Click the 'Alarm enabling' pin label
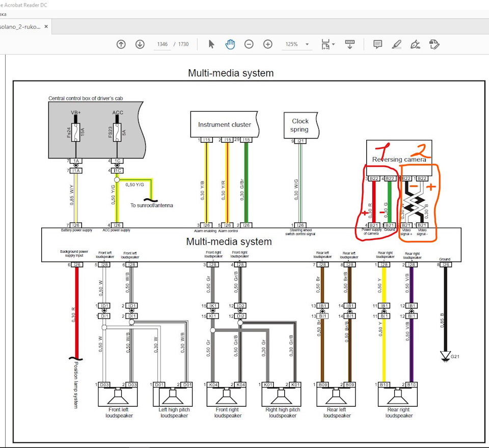 (x=205, y=231)
